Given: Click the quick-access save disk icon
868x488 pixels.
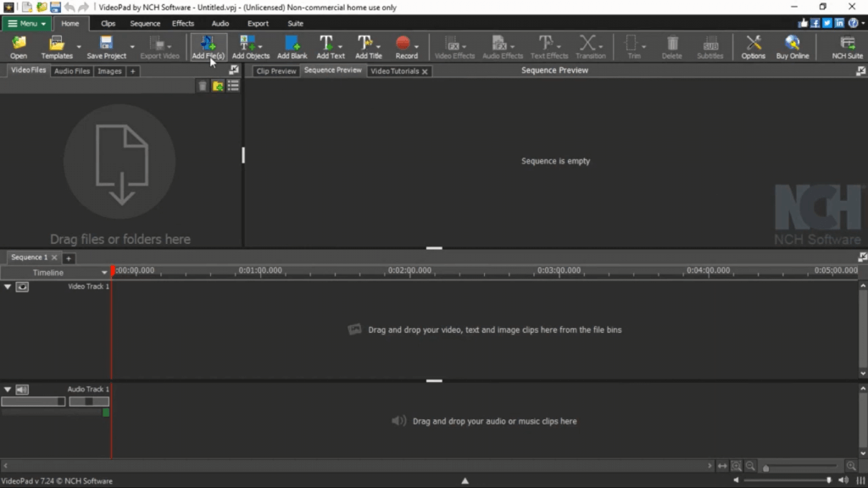Looking at the screenshot, I should click(x=55, y=7).
